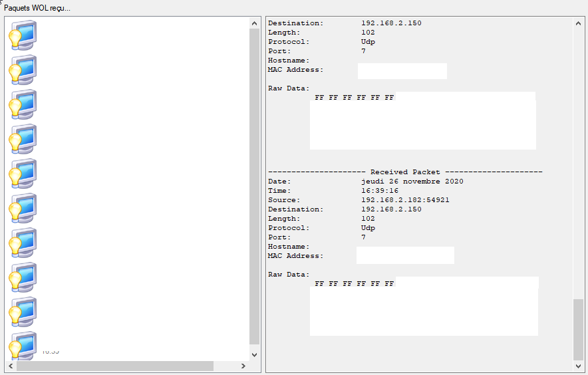Select the sixth WOL packet icon from top

pos(23,207)
